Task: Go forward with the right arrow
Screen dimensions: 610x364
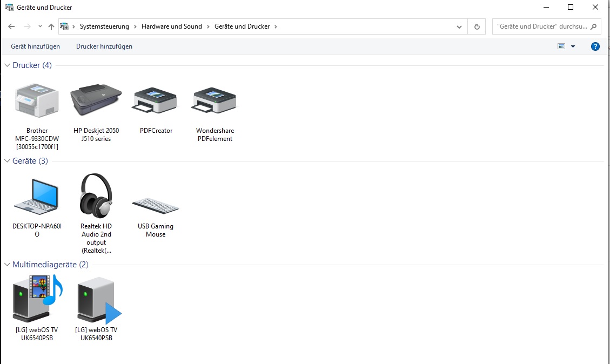Action: 27,26
